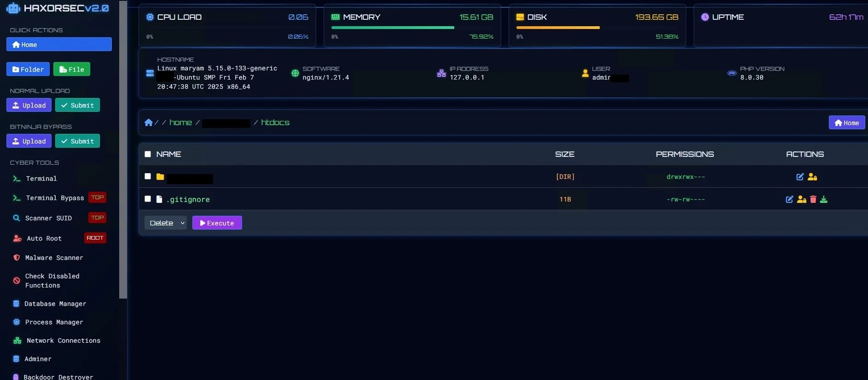This screenshot has height=380, width=868.
Task: Toggle the select-all checkbox beside NAME
Action: [x=148, y=154]
